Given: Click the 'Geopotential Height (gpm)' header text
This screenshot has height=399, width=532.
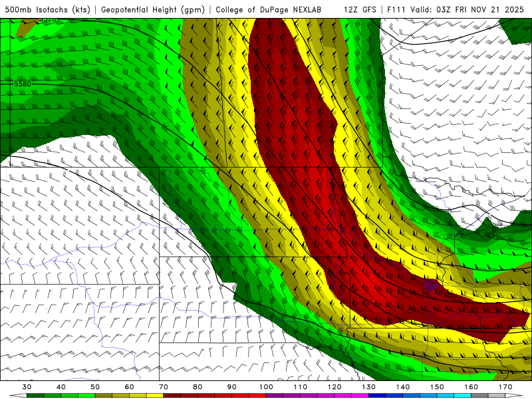Looking at the screenshot, I should tap(153, 9).
